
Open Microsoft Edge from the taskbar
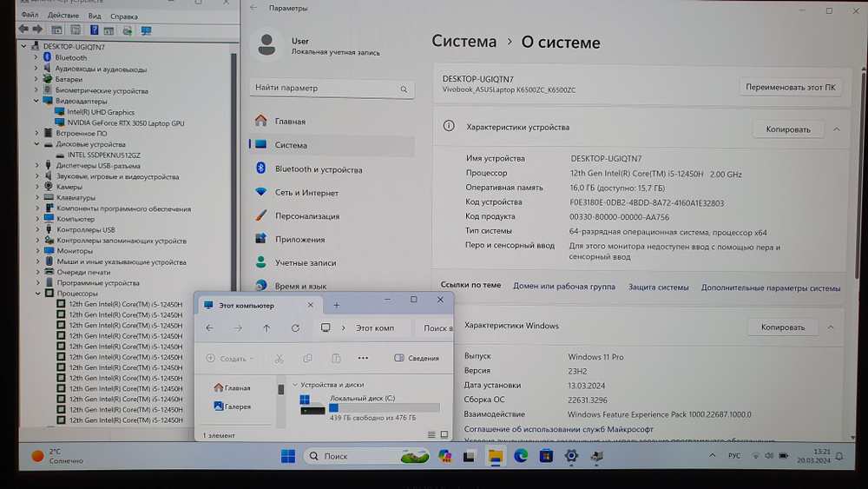pyautogui.click(x=521, y=455)
